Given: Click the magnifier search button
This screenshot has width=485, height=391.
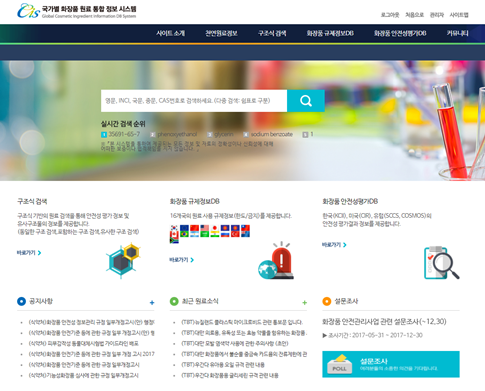Looking at the screenshot, I should [306, 101].
